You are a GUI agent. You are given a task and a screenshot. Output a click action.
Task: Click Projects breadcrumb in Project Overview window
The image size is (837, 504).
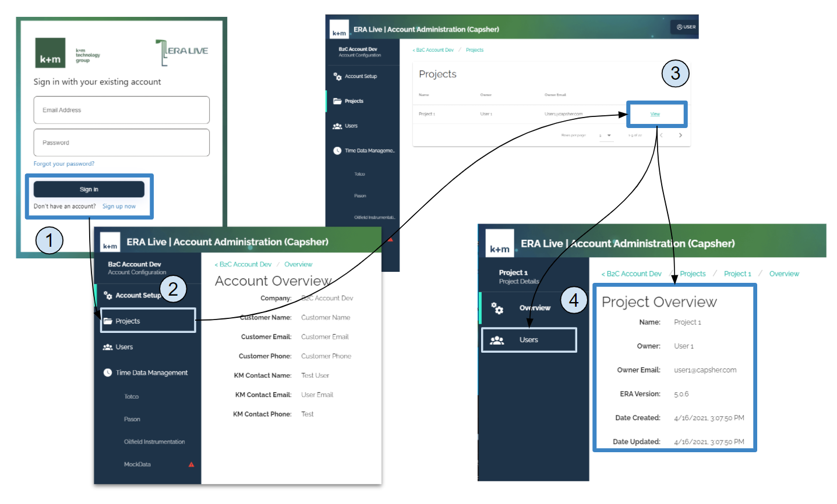(693, 274)
